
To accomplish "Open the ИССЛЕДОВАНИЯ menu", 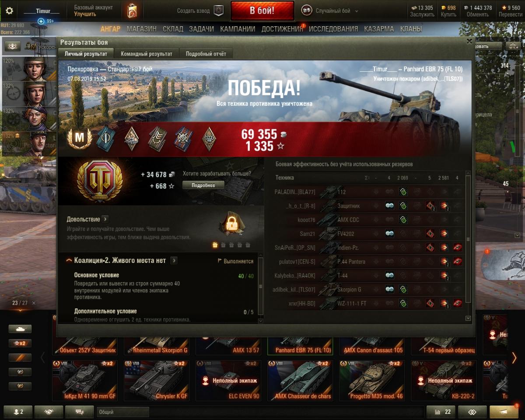I will 333,29.
